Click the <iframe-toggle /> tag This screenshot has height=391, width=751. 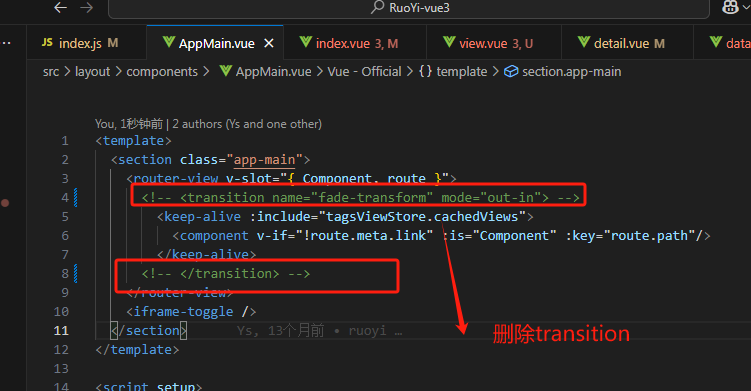coord(191,311)
